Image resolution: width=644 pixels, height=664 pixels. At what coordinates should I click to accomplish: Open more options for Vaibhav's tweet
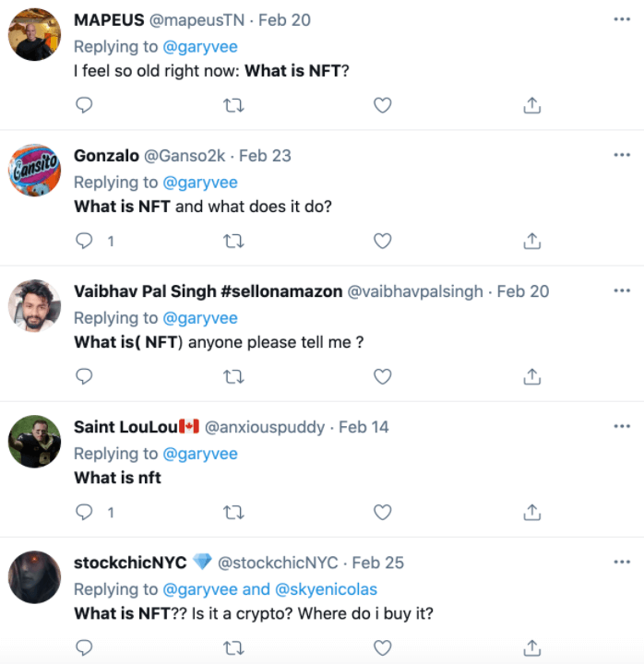pyautogui.click(x=621, y=290)
